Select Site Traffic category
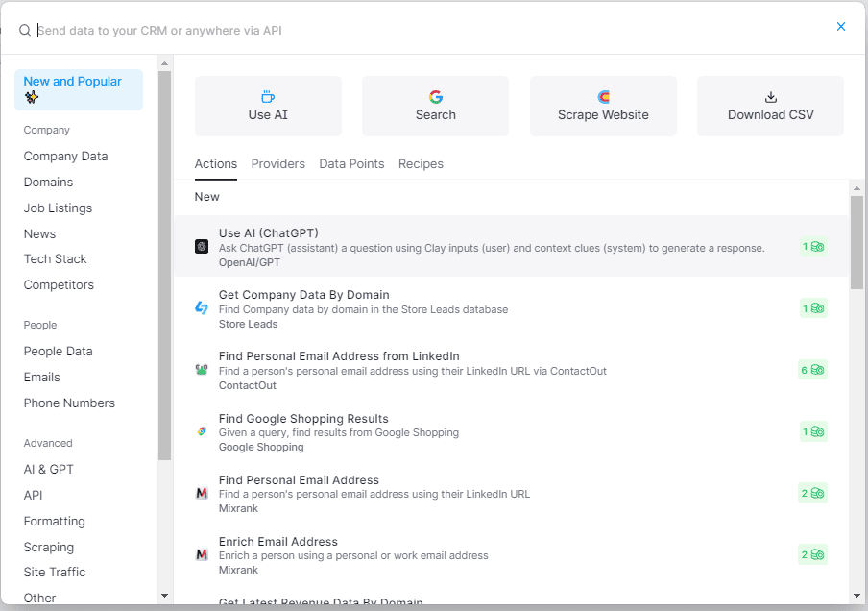Image resolution: width=868 pixels, height=611 pixels. pos(54,573)
